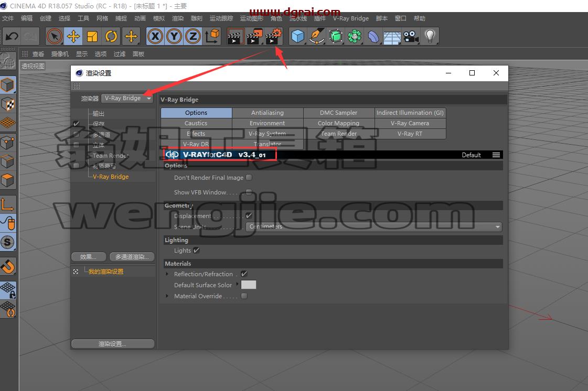Toggle Show VFB Window checkbox
The image size is (588, 391).
[x=249, y=192]
